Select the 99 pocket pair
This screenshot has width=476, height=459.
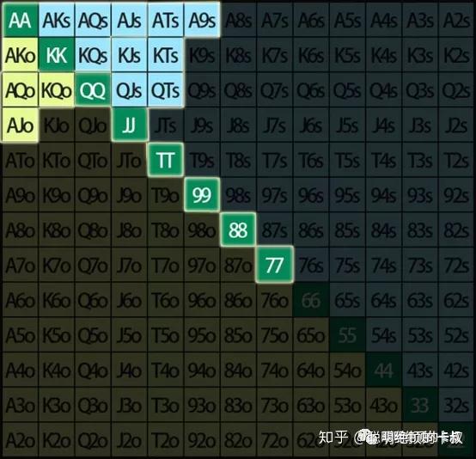(202, 195)
